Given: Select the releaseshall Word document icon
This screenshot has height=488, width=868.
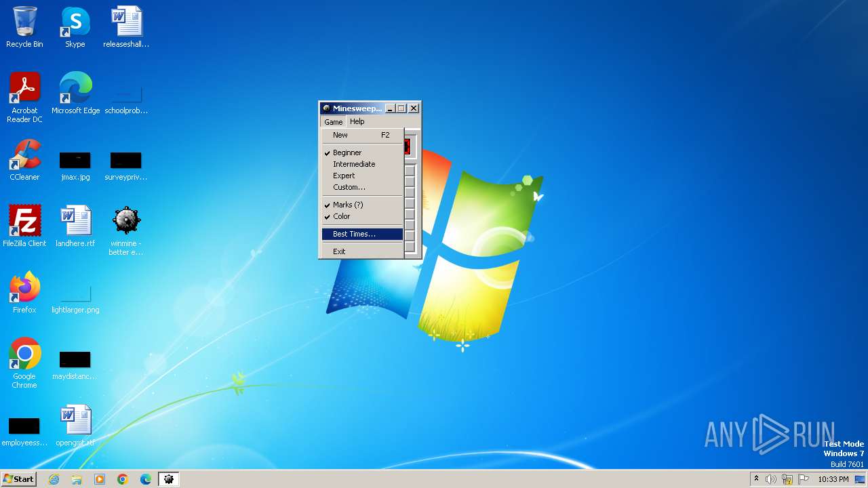Looking at the screenshot, I should click(x=126, y=27).
